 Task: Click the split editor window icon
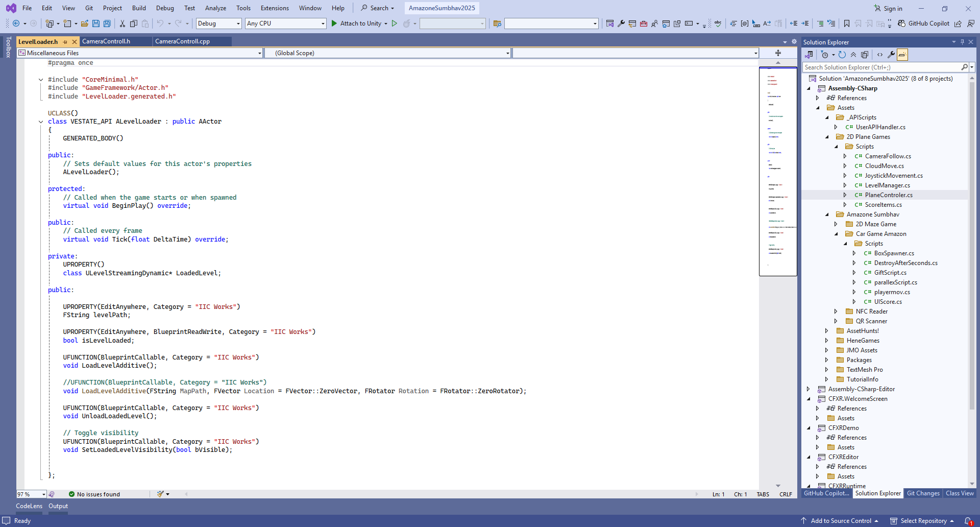point(778,53)
